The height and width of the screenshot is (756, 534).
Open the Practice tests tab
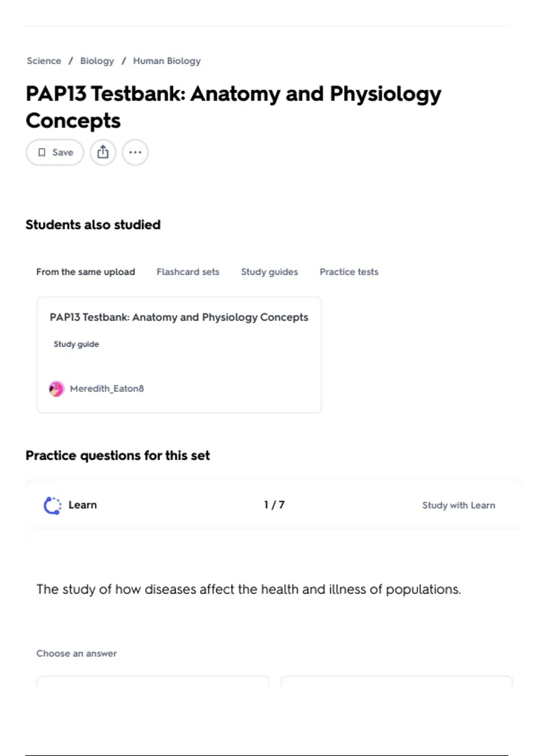(349, 272)
